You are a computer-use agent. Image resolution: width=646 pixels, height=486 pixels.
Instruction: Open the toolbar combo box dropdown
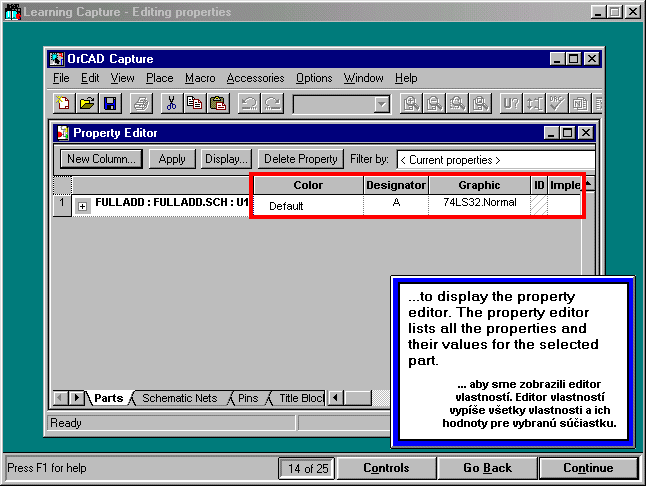381,104
